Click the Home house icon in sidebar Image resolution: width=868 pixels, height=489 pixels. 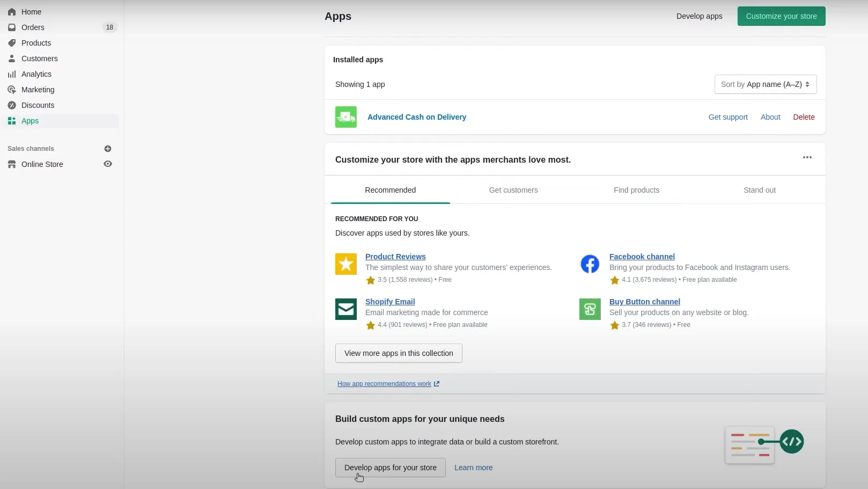(12, 12)
